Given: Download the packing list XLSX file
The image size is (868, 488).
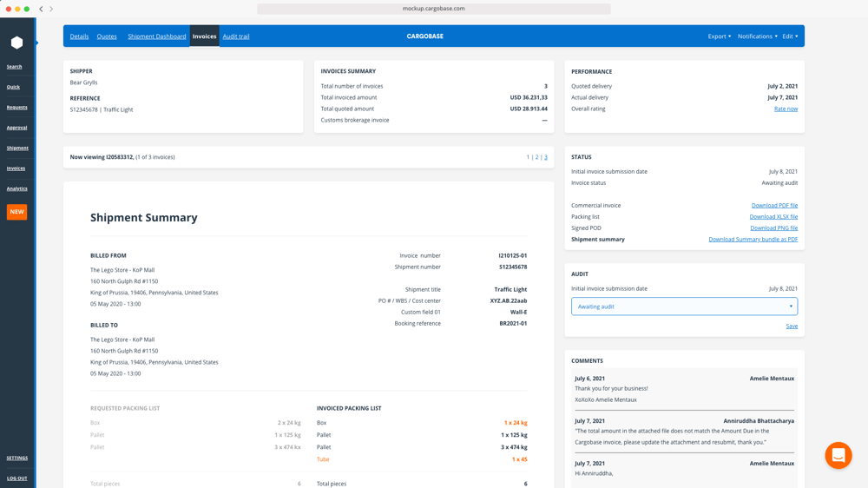Looking at the screenshot, I should tap(773, 217).
